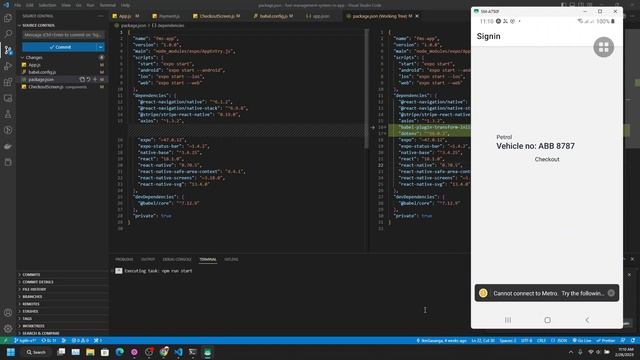Open errors and warnings status item
The height and width of the screenshot is (360, 640).
[80, 340]
